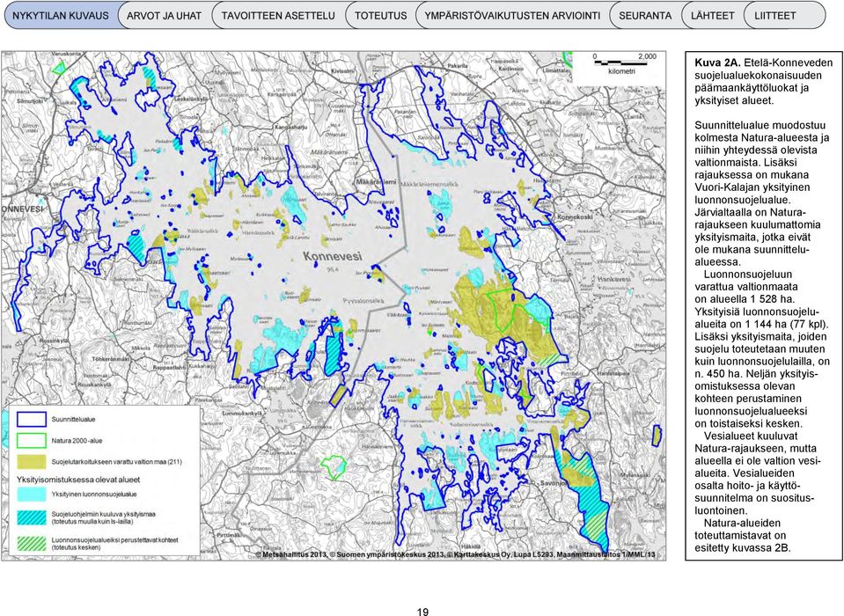Screen dimensions: 844x616
Task: Open the LÄHTEET tab
Action: [712, 16]
